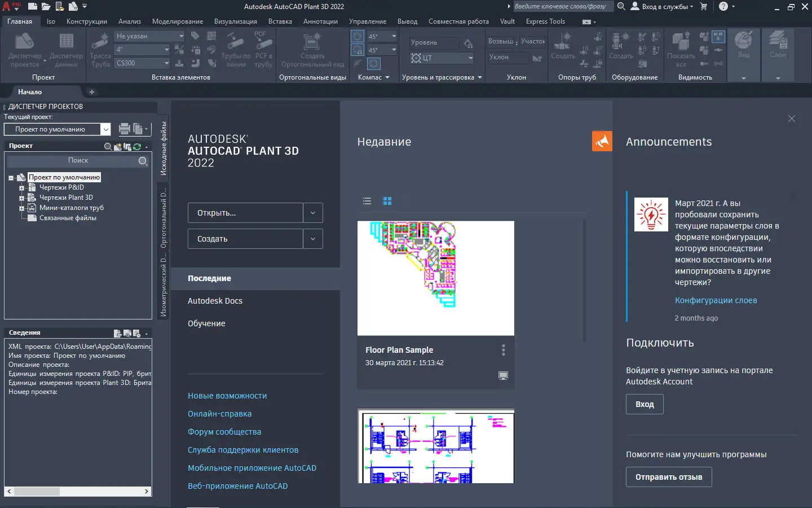Viewport: 812px width, 508px height.
Task: Click the Autodesk App Store cart icon
Action: tap(704, 7)
